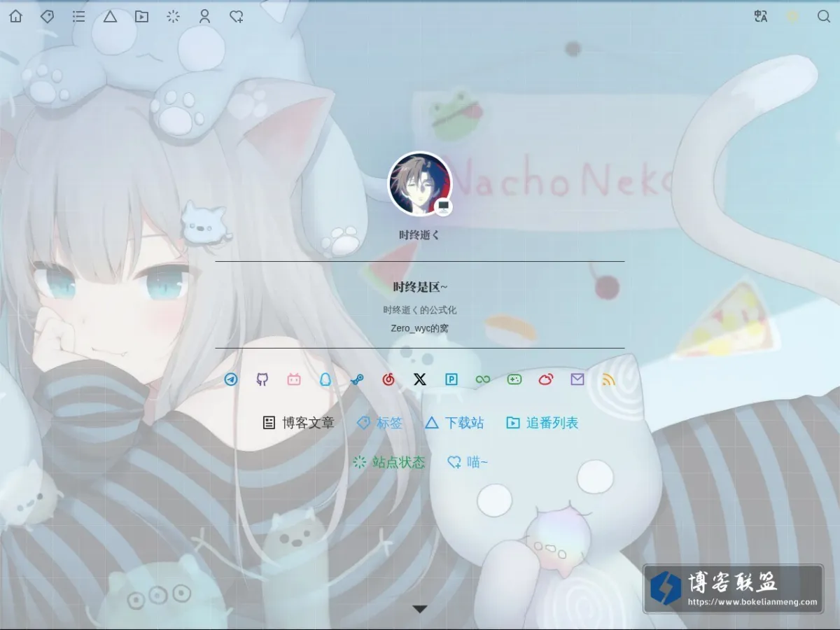This screenshot has height=630, width=840.
Task: Click the triangle icon in top navigation bar
Action: pos(110,16)
